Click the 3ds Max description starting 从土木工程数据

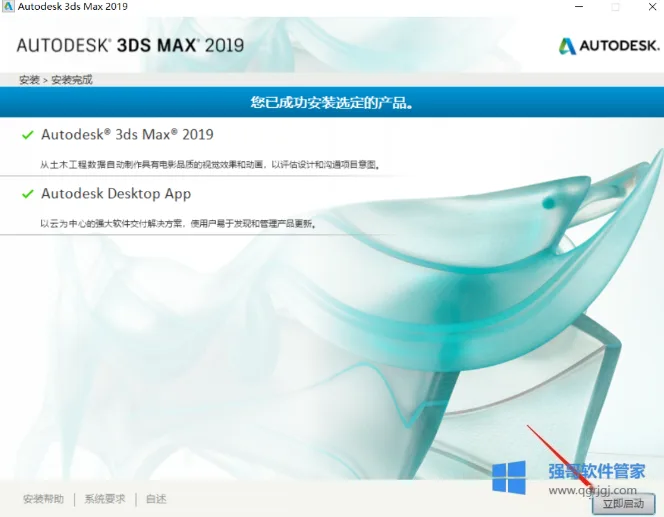[210, 165]
